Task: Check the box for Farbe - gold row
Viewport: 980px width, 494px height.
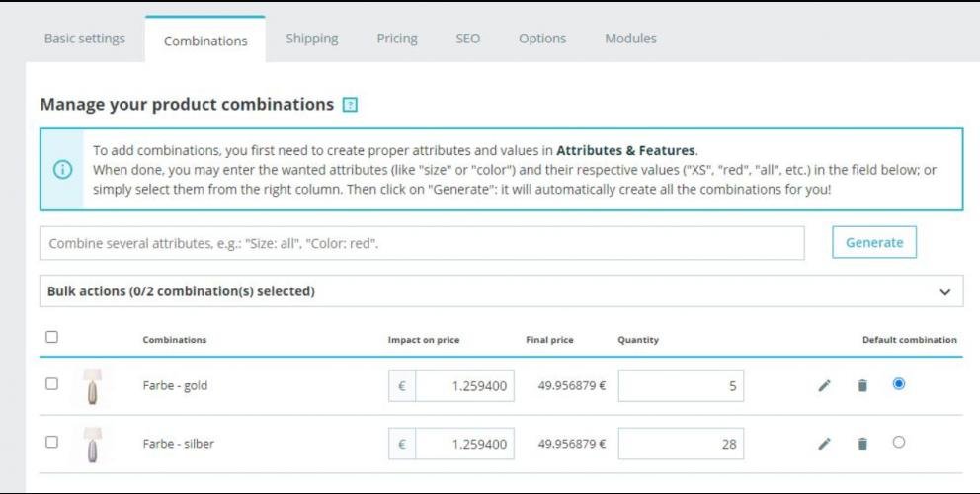Action: [x=52, y=384]
